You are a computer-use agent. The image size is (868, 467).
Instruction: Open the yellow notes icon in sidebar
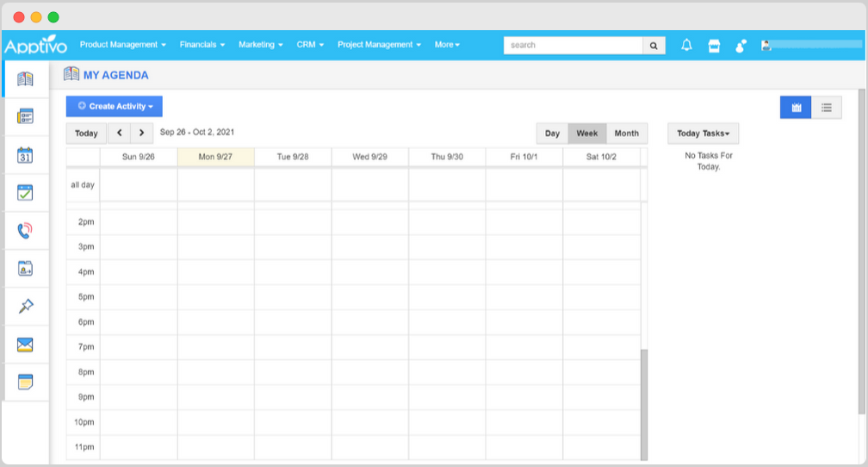25,382
